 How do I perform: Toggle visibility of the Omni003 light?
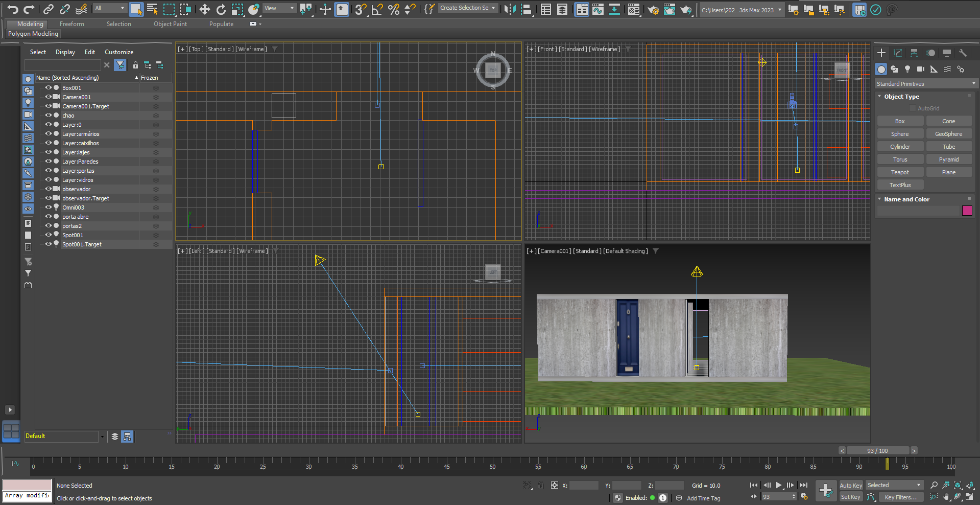(49, 208)
